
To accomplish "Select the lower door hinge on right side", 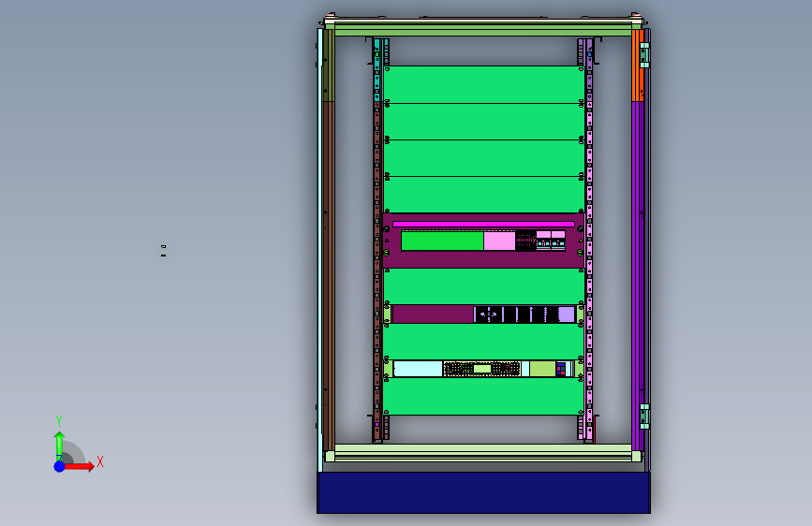I will 644,416.
